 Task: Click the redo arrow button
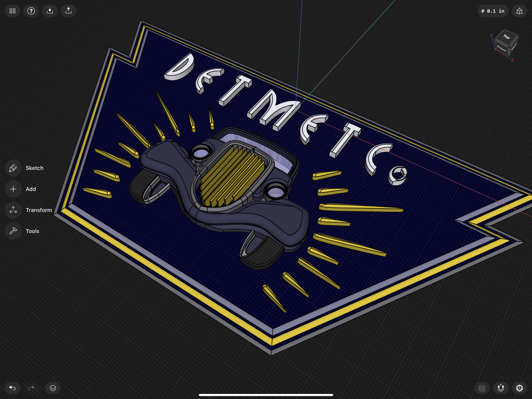[x=31, y=388]
